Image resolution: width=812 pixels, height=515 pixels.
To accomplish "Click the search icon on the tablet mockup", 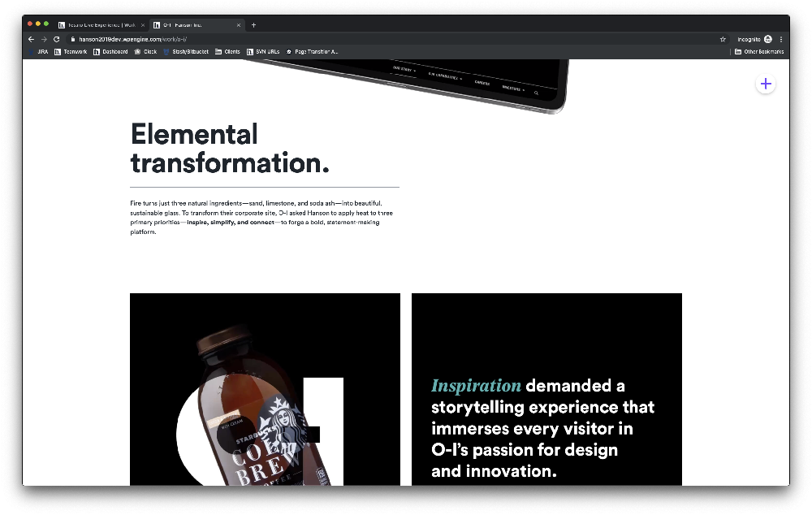I will coord(536,93).
